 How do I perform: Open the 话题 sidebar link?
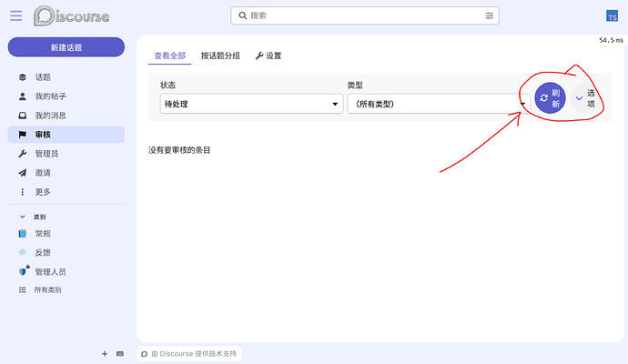pyautogui.click(x=66, y=77)
